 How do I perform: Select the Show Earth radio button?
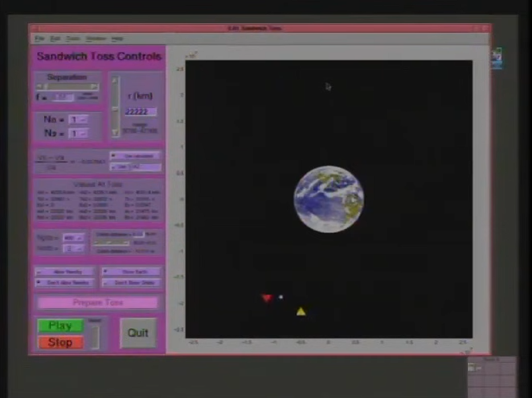point(132,271)
